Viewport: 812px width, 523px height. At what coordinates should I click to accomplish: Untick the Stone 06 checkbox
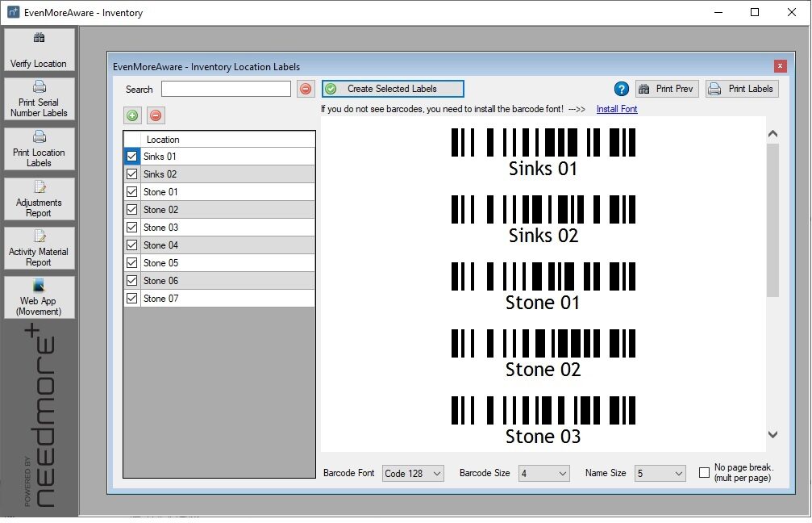pos(132,280)
